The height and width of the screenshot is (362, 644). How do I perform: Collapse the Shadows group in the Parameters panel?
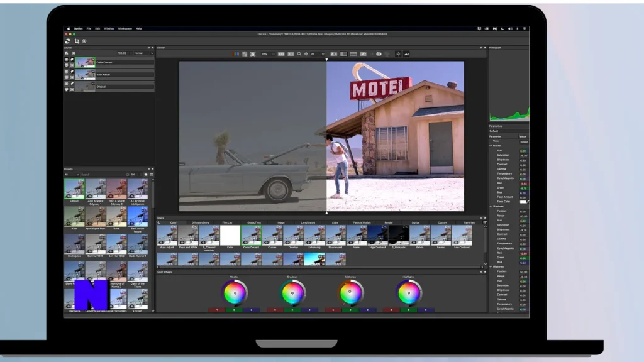tap(491, 206)
